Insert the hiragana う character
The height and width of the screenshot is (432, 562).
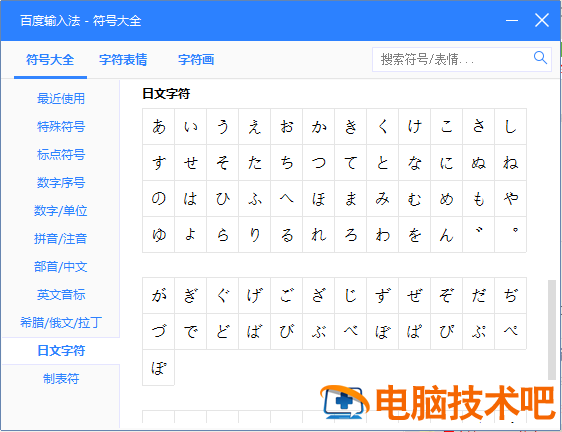(x=223, y=127)
